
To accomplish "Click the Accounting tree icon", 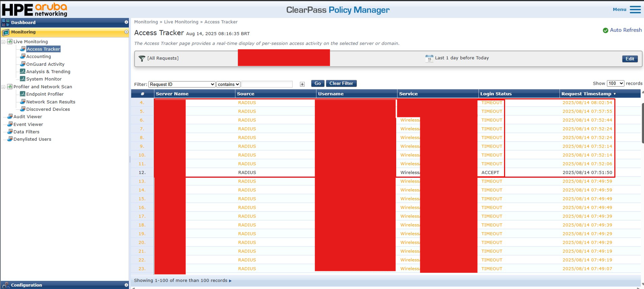I will pos(23,56).
